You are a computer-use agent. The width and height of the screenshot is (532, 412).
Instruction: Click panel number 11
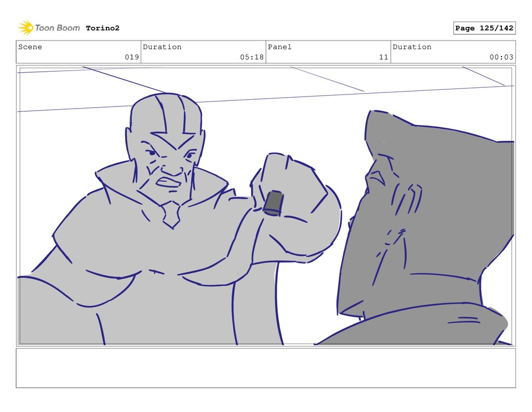coord(383,57)
